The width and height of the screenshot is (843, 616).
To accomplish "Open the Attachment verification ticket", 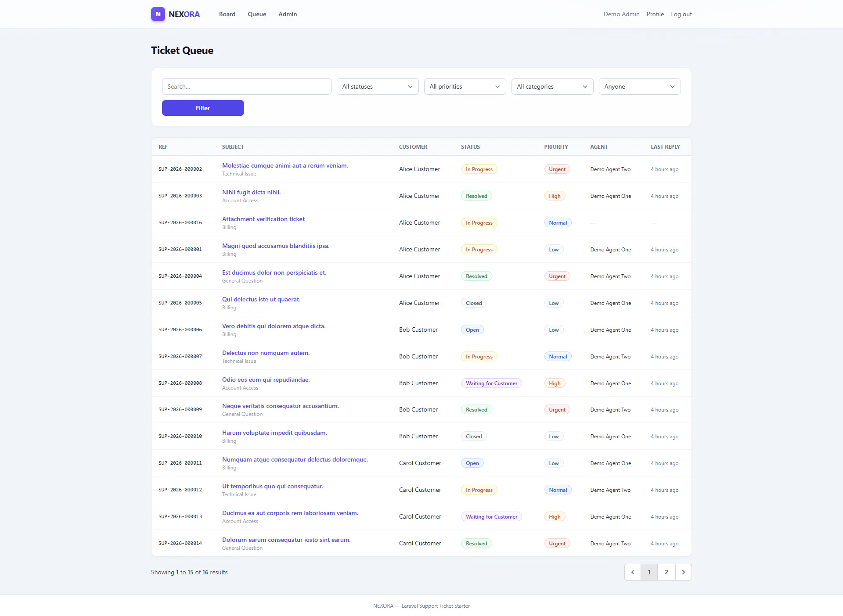I will tap(263, 219).
